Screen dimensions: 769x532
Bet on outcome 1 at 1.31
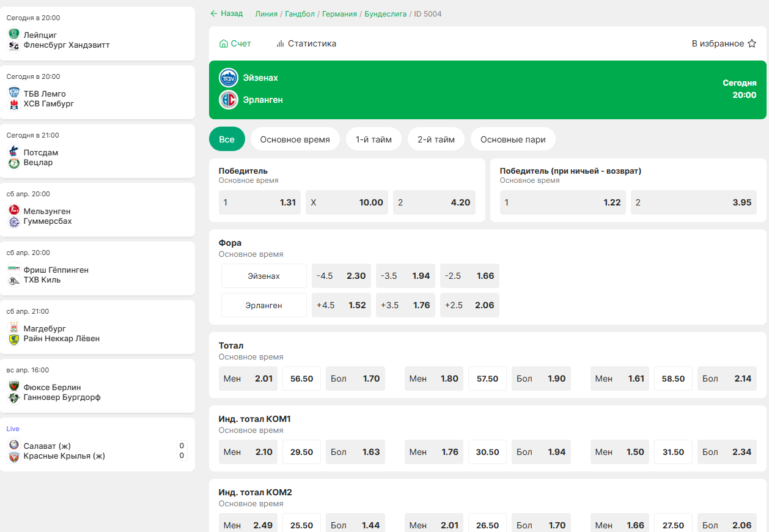point(260,202)
